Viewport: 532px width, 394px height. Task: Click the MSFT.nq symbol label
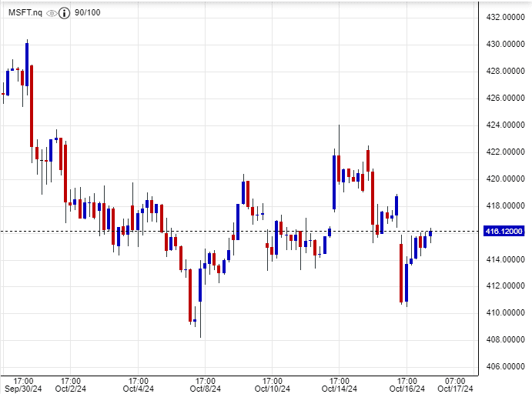click(25, 13)
